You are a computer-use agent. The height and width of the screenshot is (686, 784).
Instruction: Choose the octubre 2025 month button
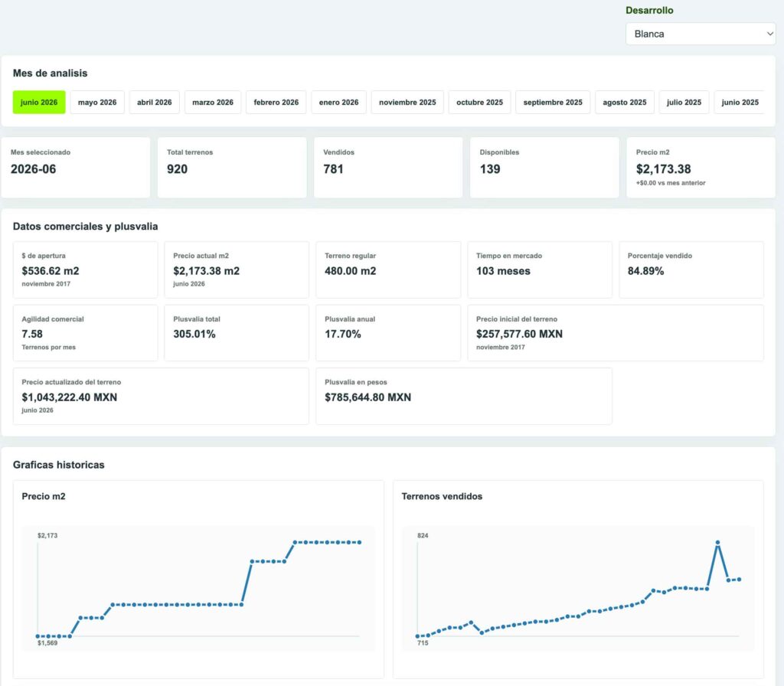[479, 102]
